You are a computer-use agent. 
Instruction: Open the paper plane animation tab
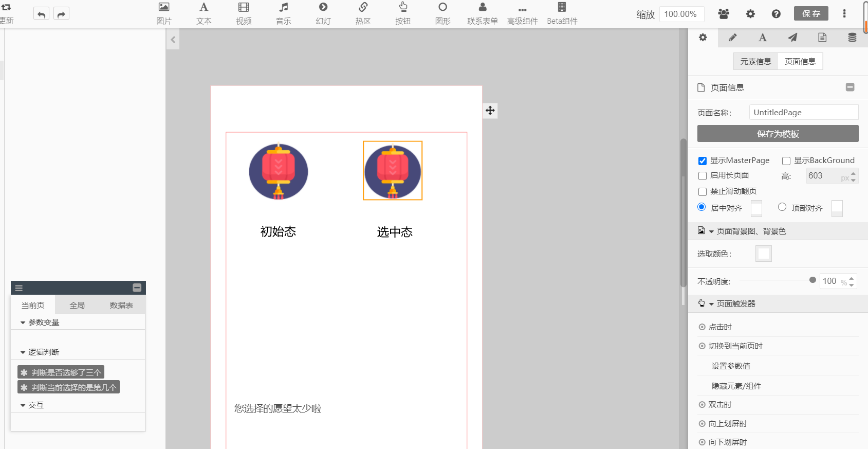pyautogui.click(x=792, y=38)
